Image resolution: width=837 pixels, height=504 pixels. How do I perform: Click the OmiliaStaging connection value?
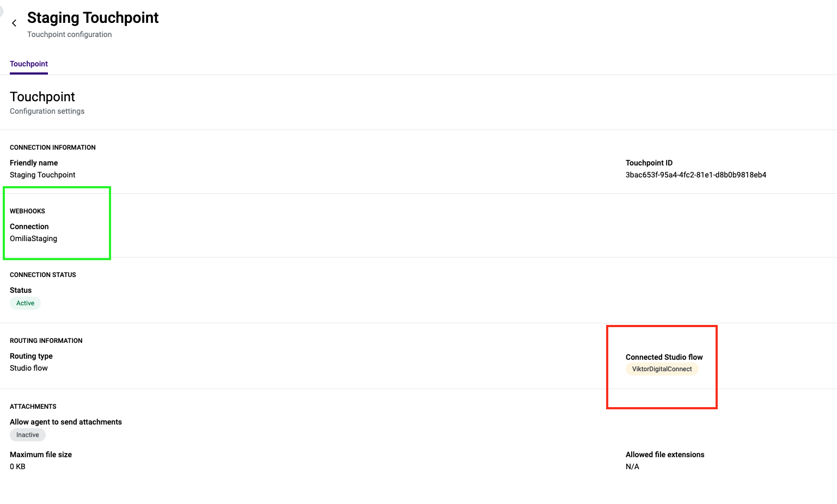tap(33, 238)
